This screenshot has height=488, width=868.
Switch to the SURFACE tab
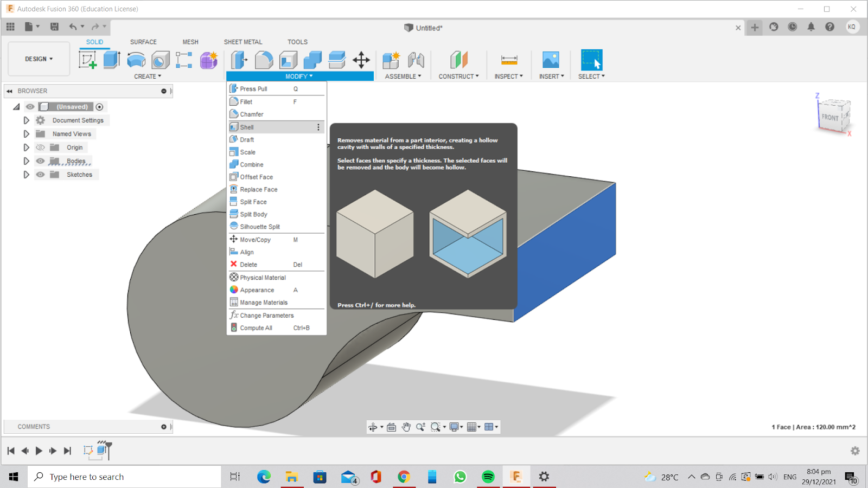143,42
